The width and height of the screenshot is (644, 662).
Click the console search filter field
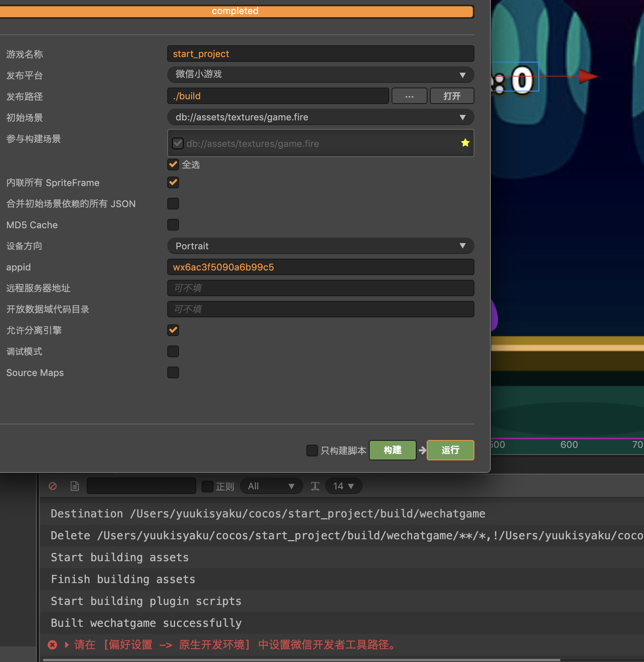click(x=141, y=486)
